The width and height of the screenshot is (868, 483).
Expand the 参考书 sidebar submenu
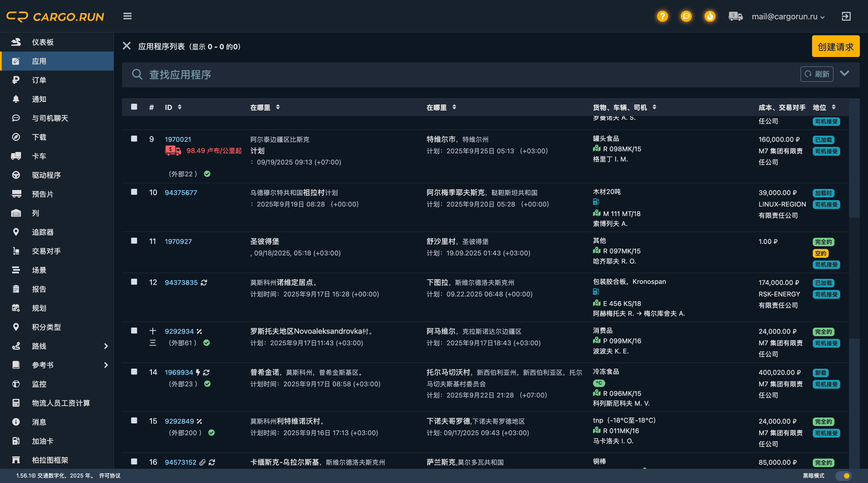[106, 365]
